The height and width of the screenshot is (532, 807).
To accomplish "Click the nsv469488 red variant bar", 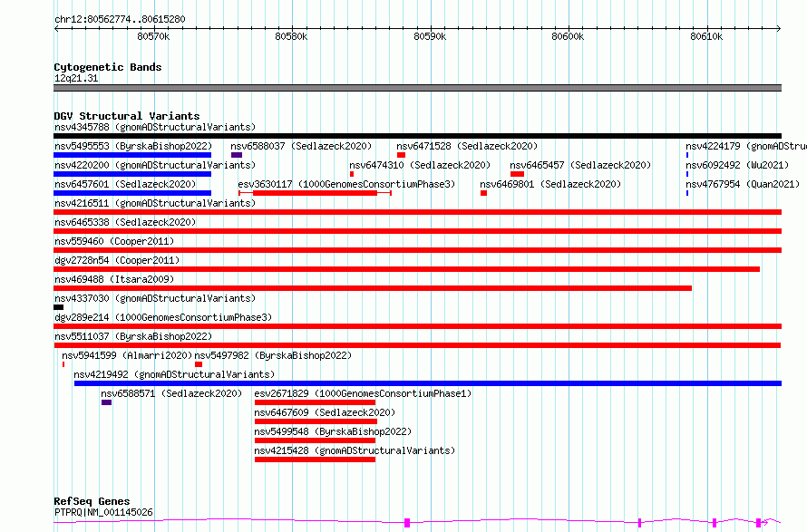I will [x=373, y=288].
